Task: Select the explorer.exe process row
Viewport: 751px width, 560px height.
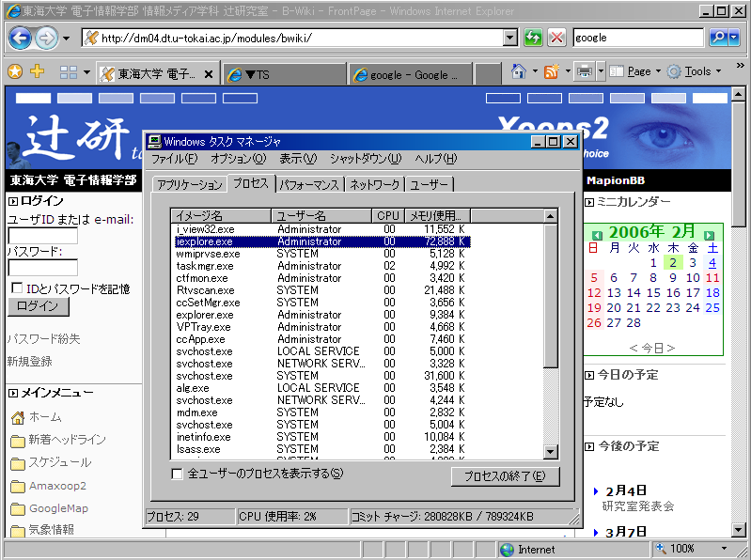Action: tap(322, 315)
